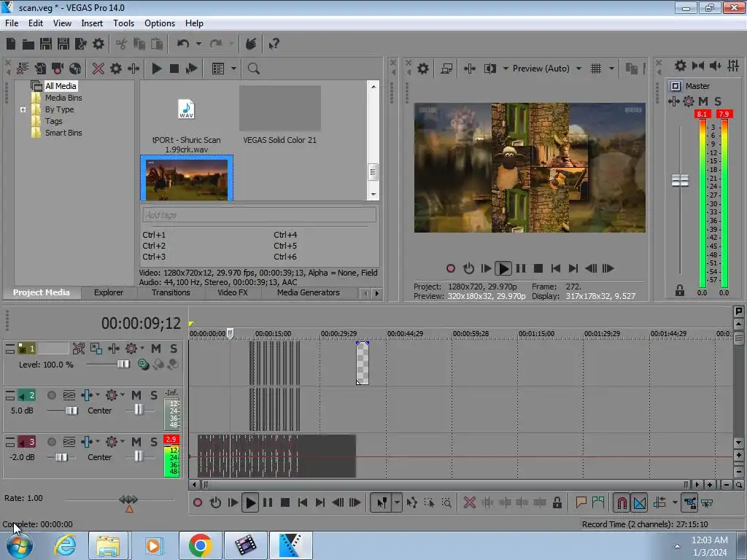This screenshot has width=747, height=560.
Task: Expand the By Type bin
Action: [x=23, y=109]
